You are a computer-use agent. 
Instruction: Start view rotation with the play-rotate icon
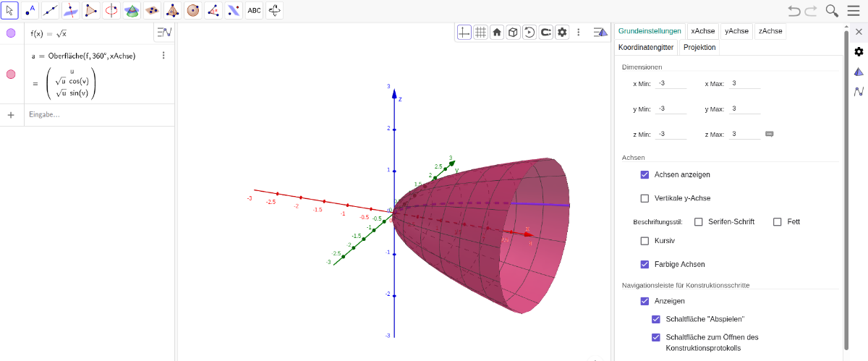529,32
